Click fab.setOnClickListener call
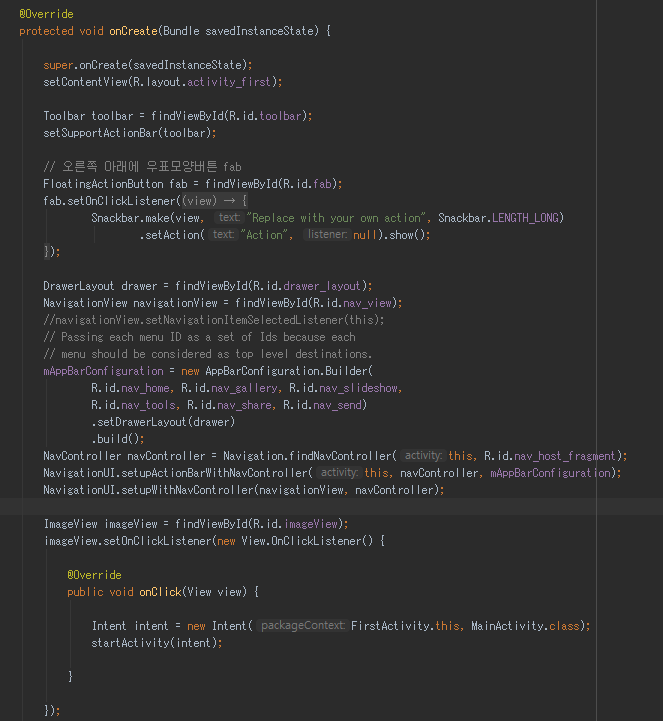Viewport: 663px width, 721px height. click(109, 201)
